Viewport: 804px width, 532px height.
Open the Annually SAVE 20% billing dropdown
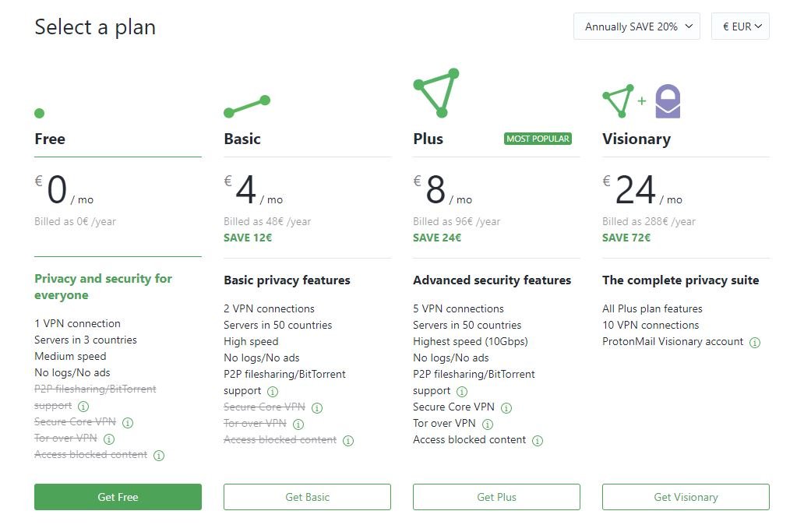click(x=636, y=26)
